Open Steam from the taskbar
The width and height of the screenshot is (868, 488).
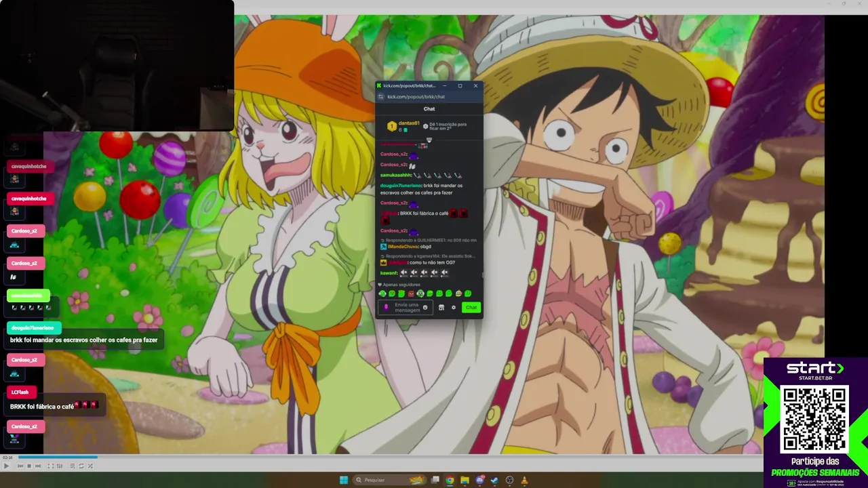(x=494, y=480)
